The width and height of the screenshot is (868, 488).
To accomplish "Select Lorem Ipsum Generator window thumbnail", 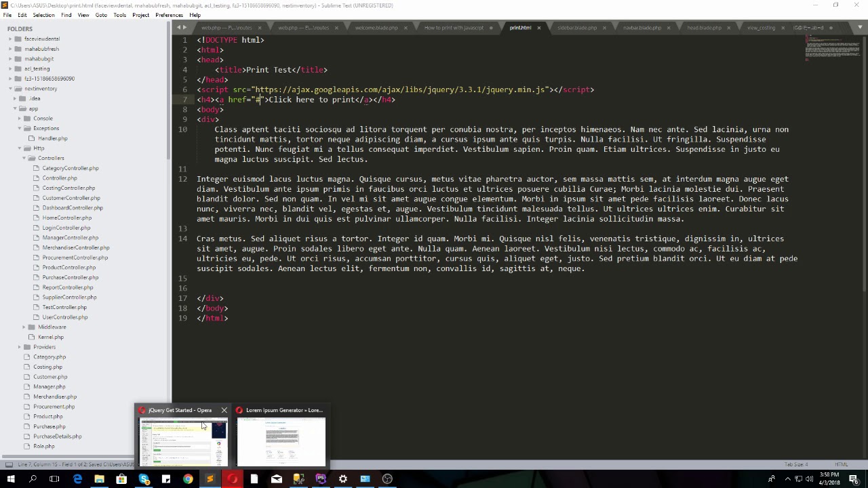I will click(x=281, y=442).
